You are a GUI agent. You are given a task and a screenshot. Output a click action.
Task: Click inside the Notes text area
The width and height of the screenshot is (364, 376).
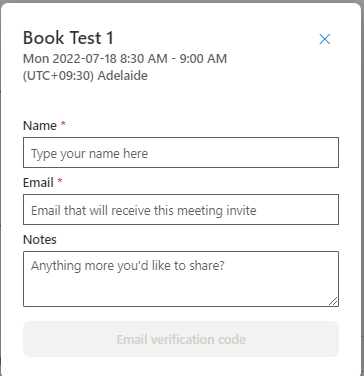181,279
